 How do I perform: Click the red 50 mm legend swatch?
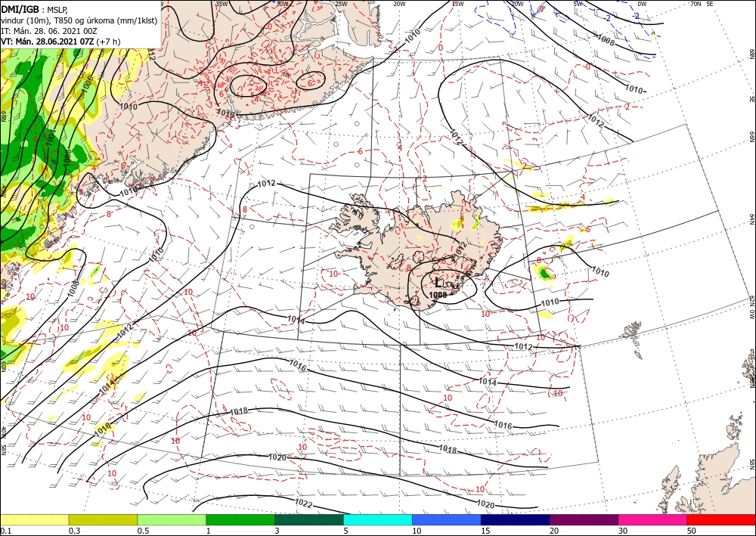point(721,519)
